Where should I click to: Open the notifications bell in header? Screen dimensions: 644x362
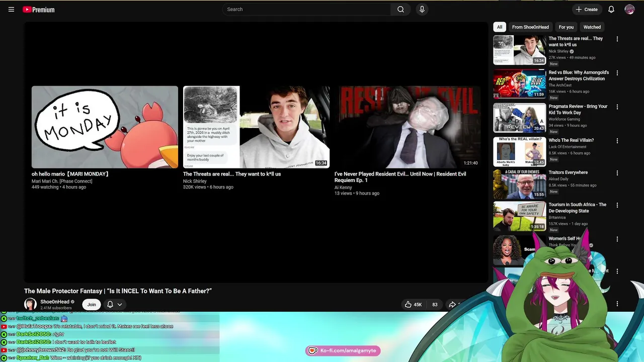click(x=611, y=9)
